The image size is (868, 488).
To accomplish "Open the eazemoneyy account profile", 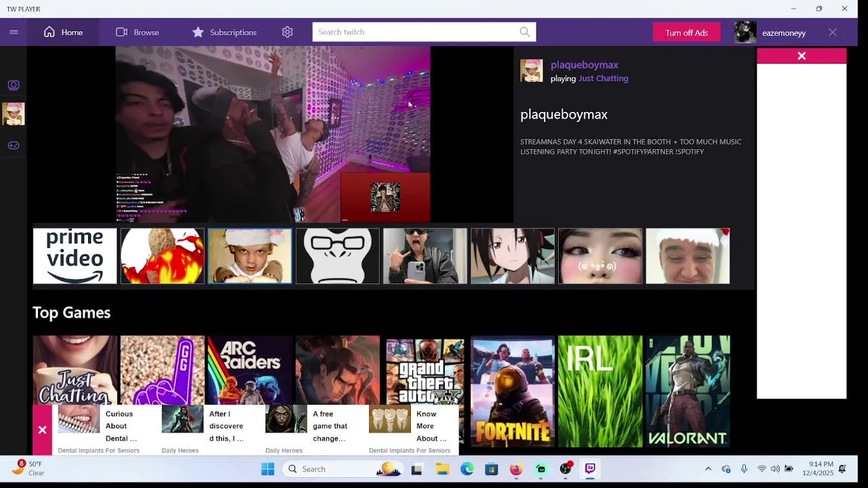I will (771, 33).
